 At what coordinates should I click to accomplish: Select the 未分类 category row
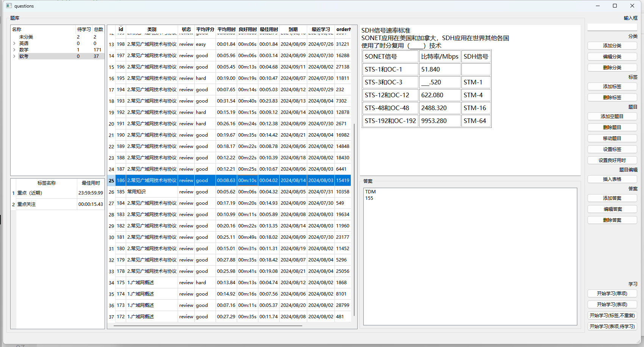pos(58,37)
